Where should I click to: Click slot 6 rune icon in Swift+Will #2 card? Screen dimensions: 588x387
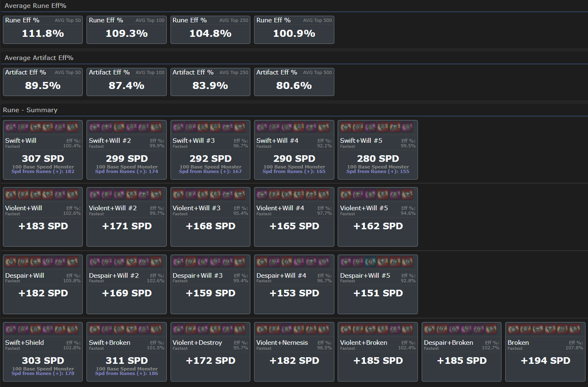[x=156, y=127]
